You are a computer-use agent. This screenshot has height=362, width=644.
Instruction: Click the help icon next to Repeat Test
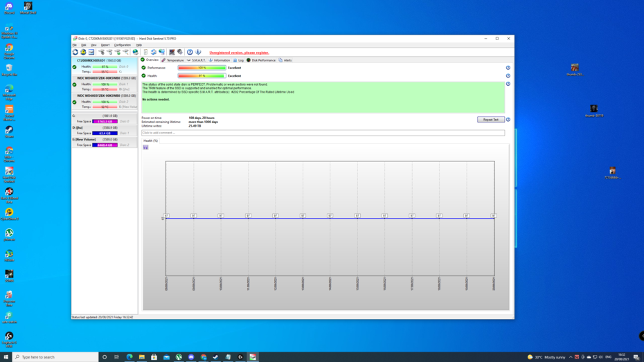point(508,120)
